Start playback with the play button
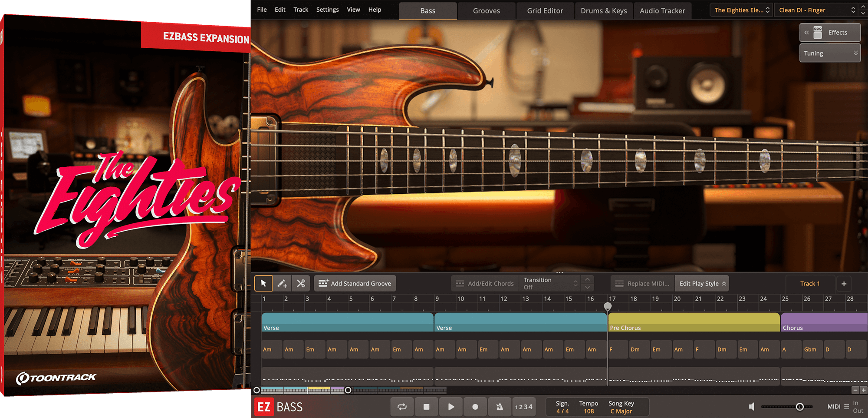The width and height of the screenshot is (868, 418). [x=451, y=407]
